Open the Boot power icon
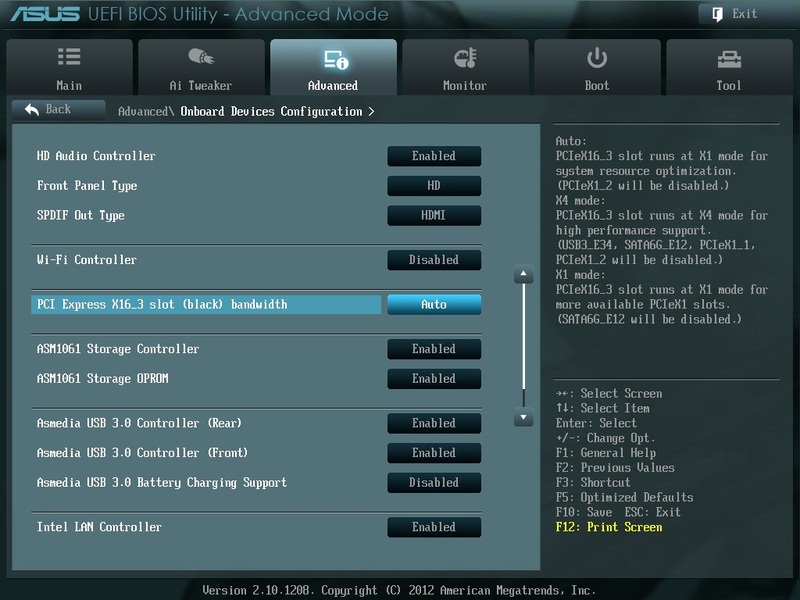 point(597,58)
